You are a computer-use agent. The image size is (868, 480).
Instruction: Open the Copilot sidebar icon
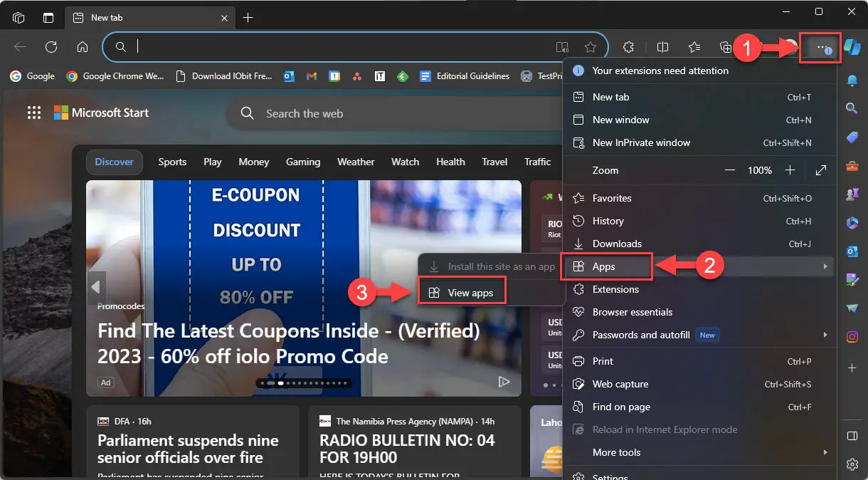point(852,47)
